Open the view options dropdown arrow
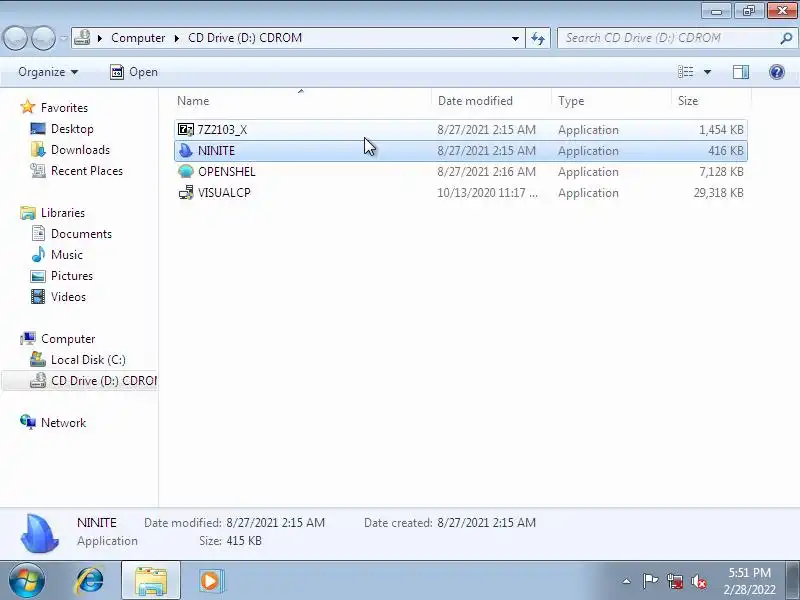The height and width of the screenshot is (600, 800). click(x=707, y=72)
